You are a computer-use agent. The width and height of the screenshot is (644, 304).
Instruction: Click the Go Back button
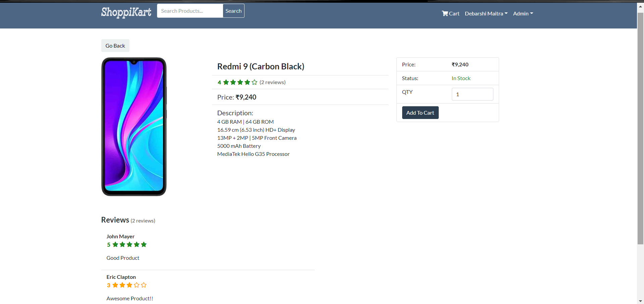coord(115,46)
